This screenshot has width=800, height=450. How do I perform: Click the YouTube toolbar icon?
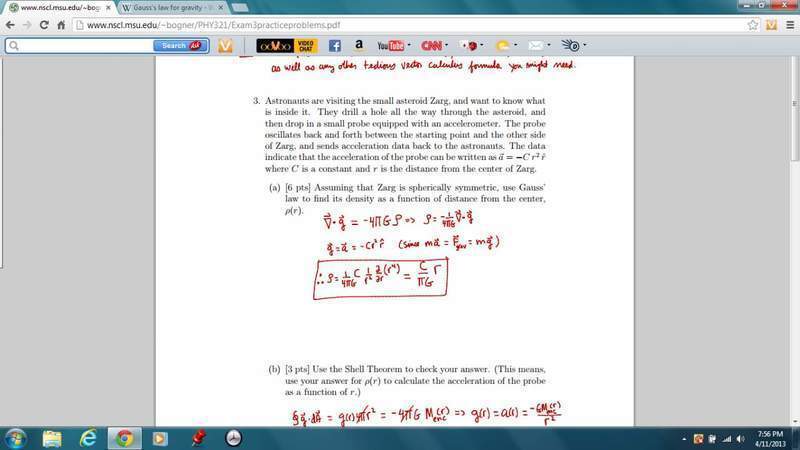390,46
